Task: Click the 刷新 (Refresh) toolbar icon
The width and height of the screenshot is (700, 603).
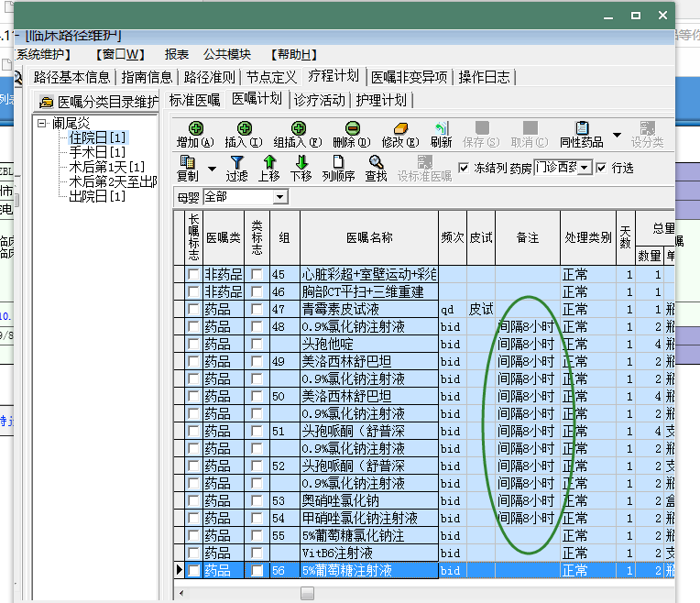Action: click(x=441, y=129)
